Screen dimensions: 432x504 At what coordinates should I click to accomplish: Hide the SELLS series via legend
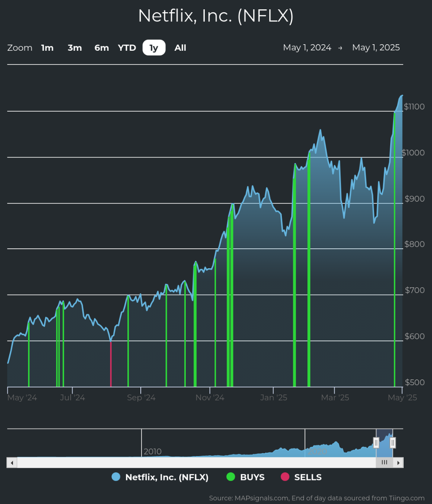[301, 477]
